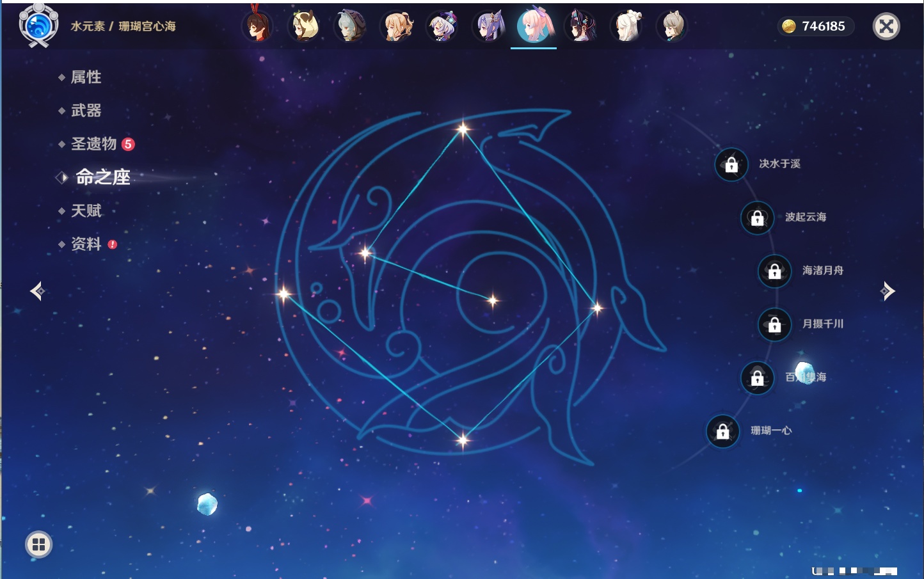Image resolution: width=924 pixels, height=579 pixels.
Task: Click the bottommost star of the constellation
Action: (463, 440)
